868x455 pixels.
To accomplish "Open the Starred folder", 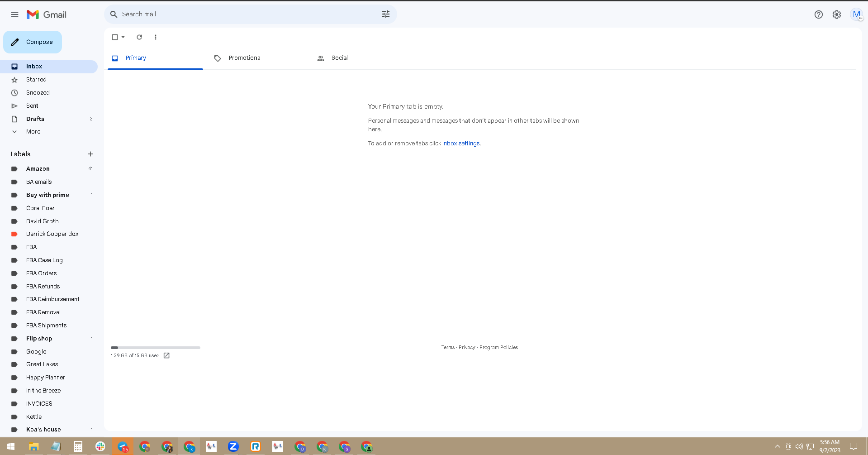I will pos(49,80).
